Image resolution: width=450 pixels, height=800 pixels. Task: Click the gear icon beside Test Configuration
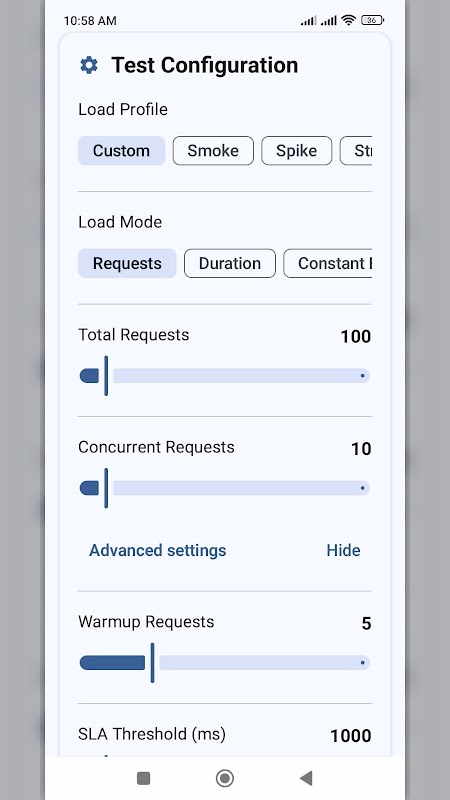(89, 65)
